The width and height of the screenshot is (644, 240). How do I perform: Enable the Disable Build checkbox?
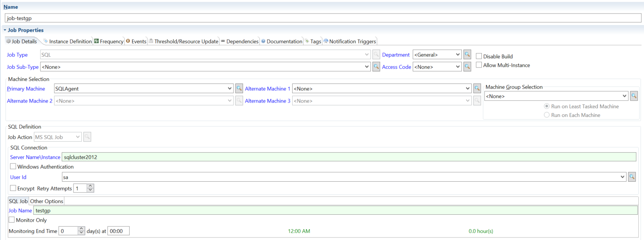479,56
